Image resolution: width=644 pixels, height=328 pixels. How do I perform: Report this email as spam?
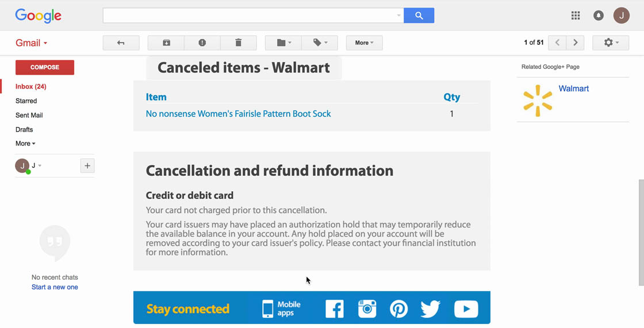pyautogui.click(x=202, y=43)
